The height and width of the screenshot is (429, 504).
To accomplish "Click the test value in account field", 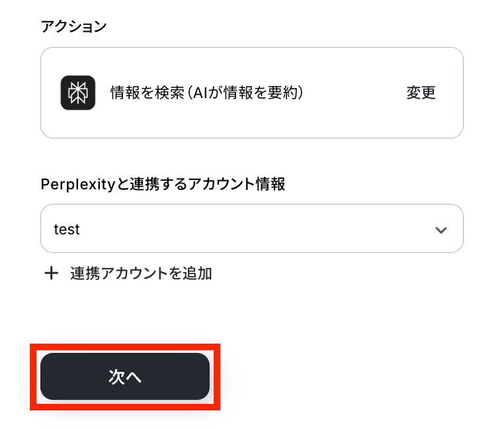I will pos(67,229).
